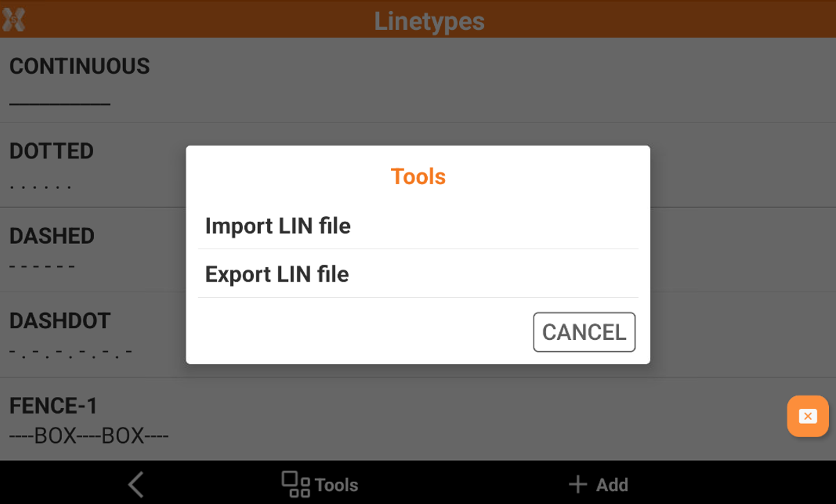Select the FENCE-1 linetype name
Viewport: 836px width, 504px height.
click(54, 406)
